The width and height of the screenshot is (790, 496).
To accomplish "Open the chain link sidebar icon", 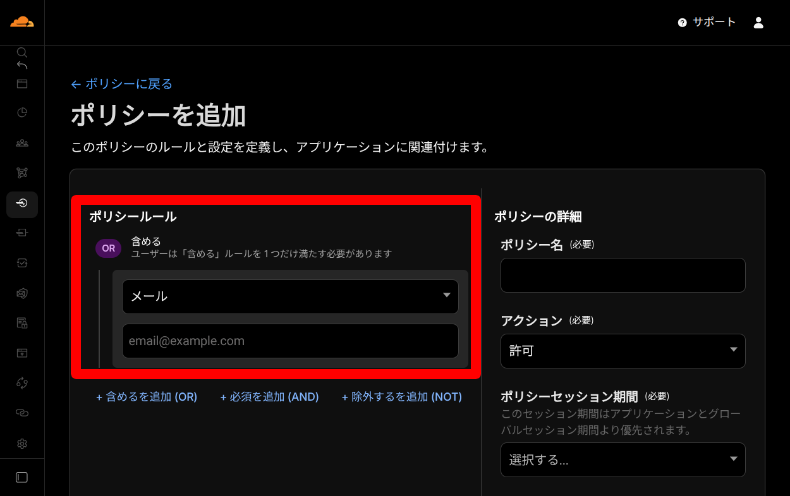I will click(22, 413).
